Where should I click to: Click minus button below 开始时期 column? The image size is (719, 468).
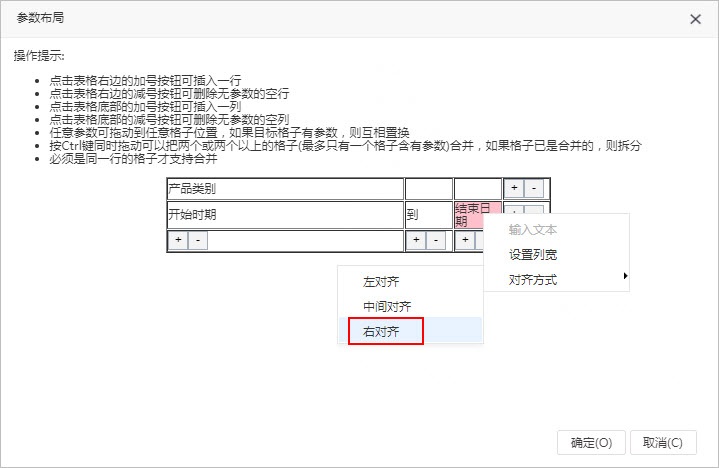pyautogui.click(x=198, y=240)
